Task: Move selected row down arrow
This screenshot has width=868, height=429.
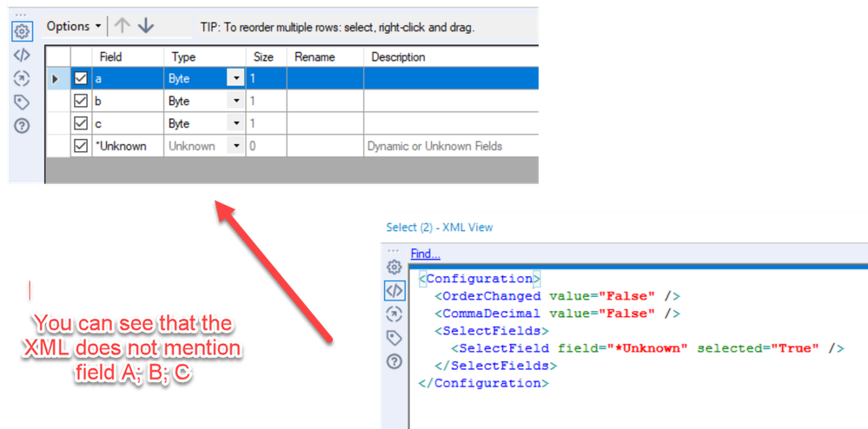Action: coord(146,26)
